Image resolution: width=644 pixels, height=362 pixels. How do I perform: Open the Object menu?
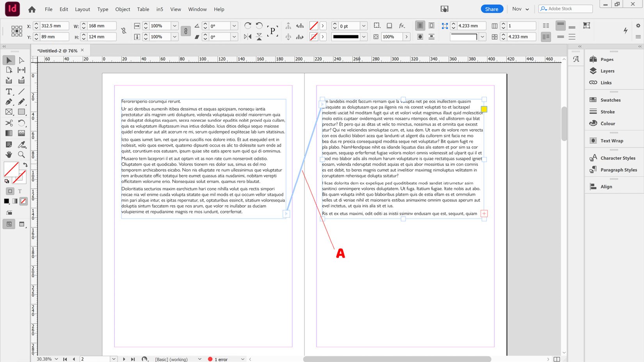123,9
